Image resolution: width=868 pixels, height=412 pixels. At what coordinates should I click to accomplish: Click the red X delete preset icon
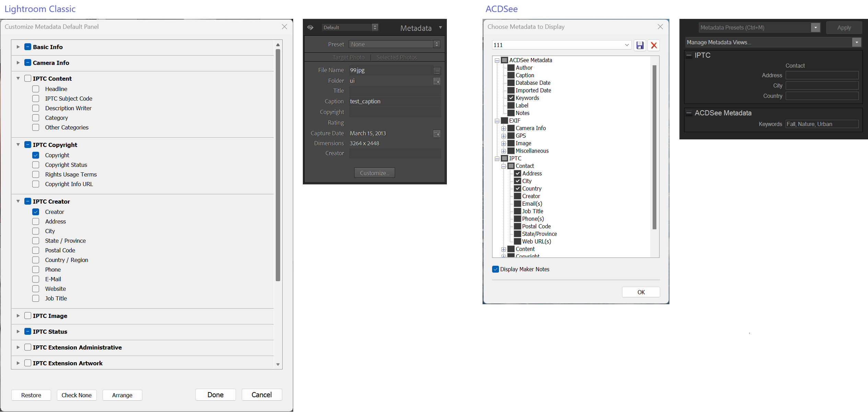[654, 45]
